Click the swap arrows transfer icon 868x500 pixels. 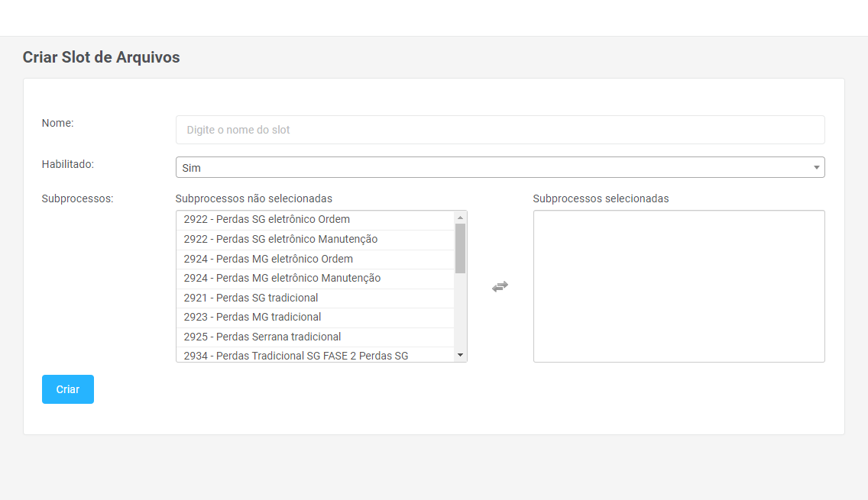(500, 286)
